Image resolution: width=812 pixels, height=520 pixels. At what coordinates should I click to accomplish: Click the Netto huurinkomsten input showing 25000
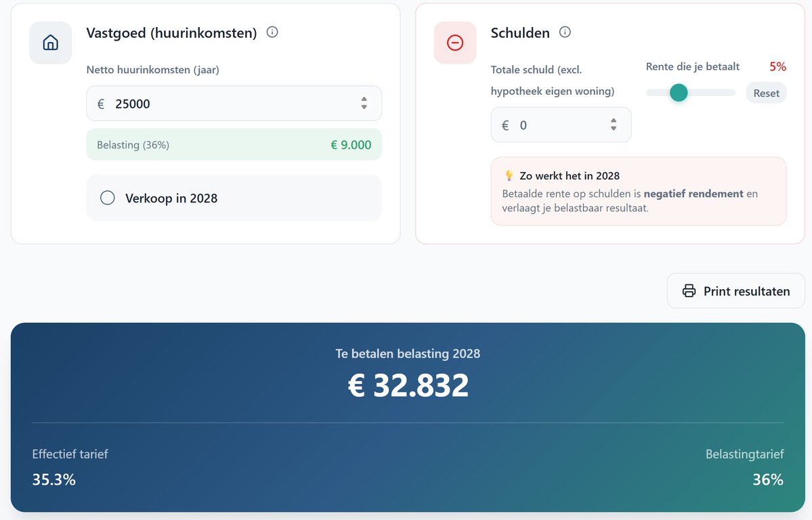[x=234, y=104]
